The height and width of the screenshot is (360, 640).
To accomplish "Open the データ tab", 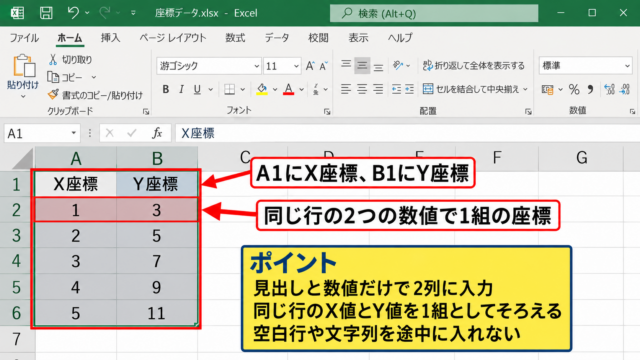I will [277, 38].
